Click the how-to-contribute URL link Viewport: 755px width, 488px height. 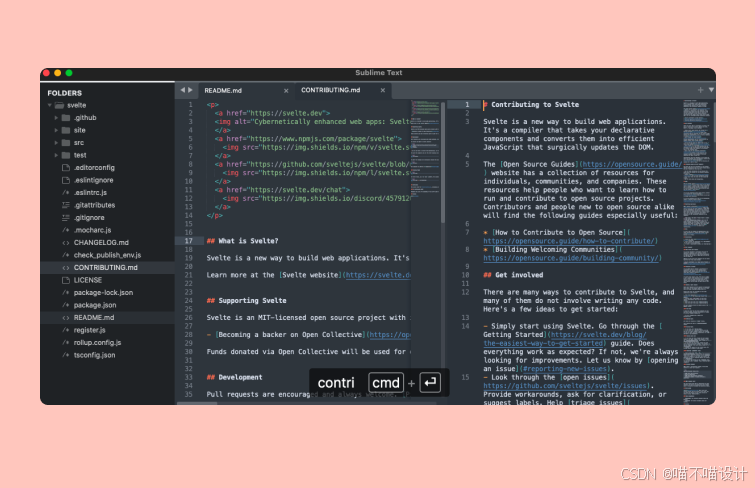point(568,241)
